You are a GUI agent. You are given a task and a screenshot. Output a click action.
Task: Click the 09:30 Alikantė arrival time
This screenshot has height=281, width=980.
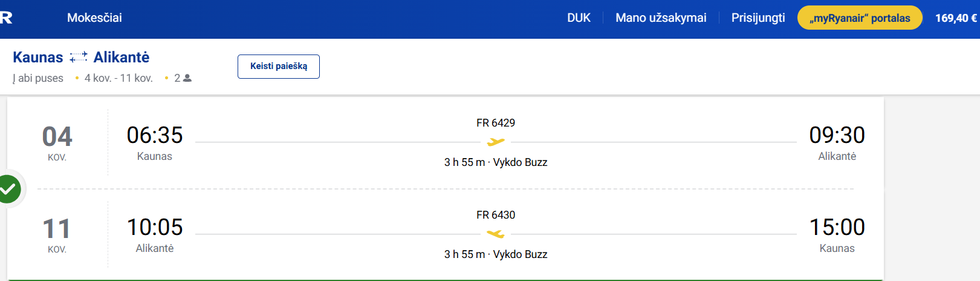coord(837,136)
